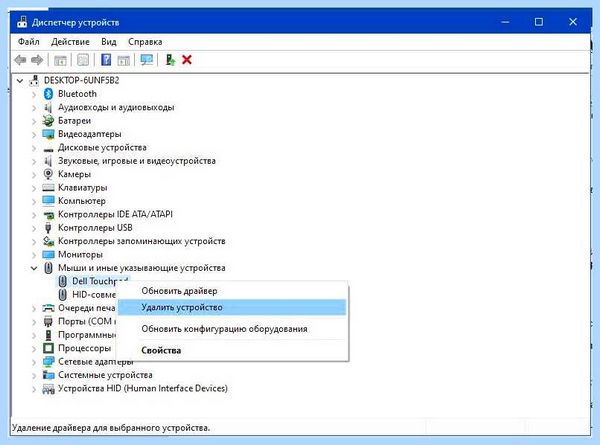
Task: Click the Back arrow toolbar icon
Action: (20, 60)
